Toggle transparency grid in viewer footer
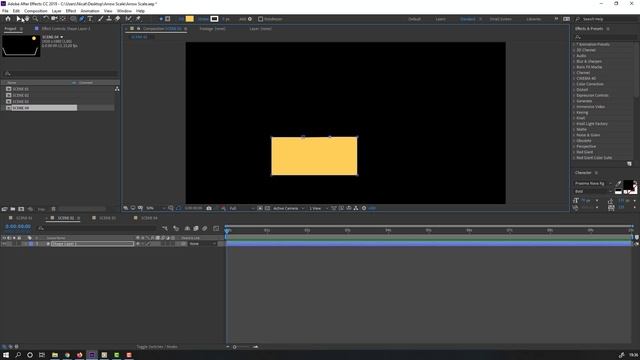Screen dimensions: 640x360 point(267,208)
